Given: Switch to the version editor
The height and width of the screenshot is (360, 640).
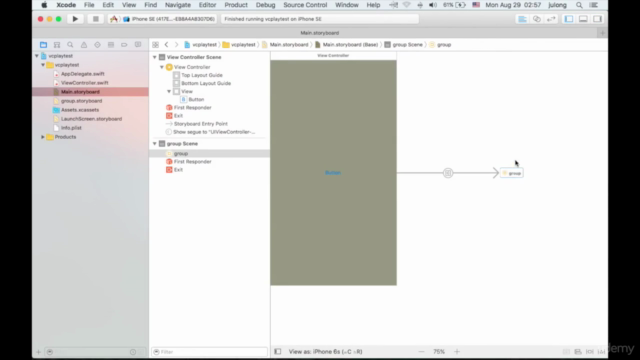Looking at the screenshot, I should point(551,19).
